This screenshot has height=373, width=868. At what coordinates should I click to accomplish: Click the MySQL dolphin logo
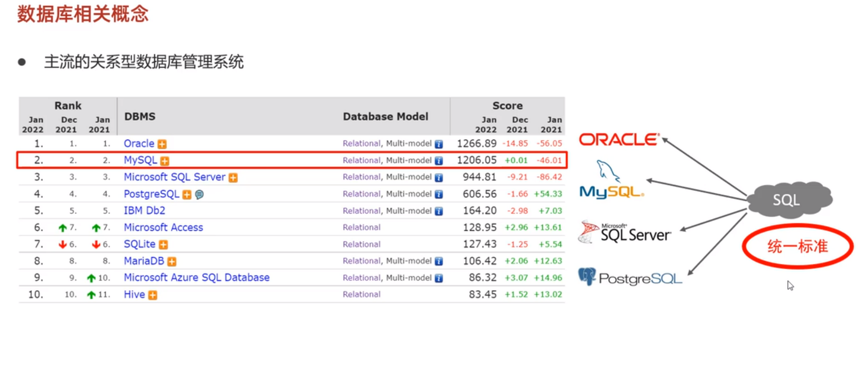(611, 180)
